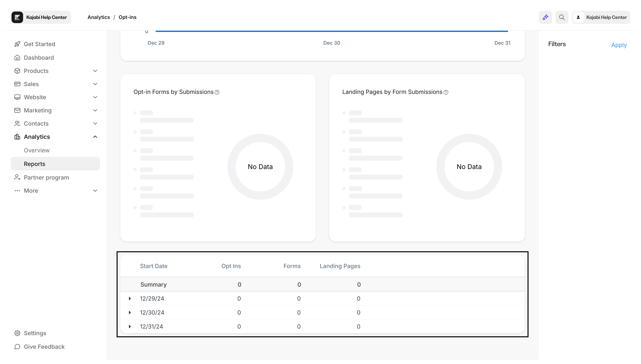Click the Analytics bar chart icon
Viewport: 641px width, 364px height.
[17, 136]
